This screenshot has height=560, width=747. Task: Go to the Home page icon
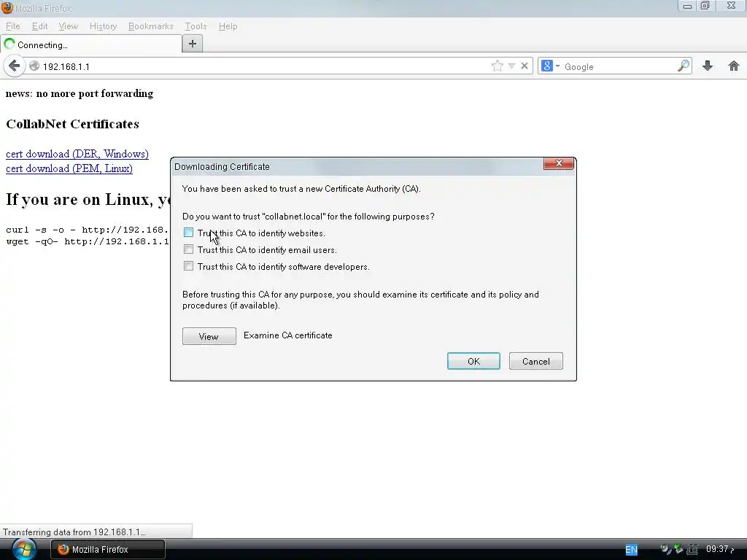click(x=734, y=66)
